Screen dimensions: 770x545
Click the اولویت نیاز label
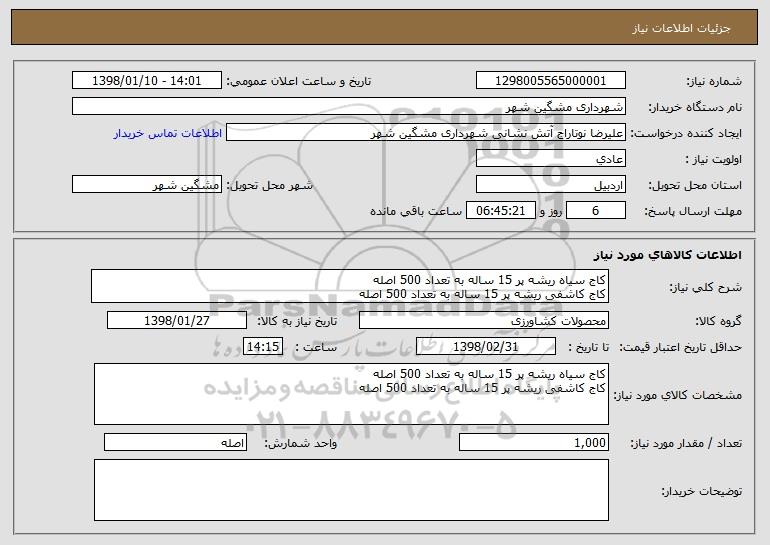(714, 159)
